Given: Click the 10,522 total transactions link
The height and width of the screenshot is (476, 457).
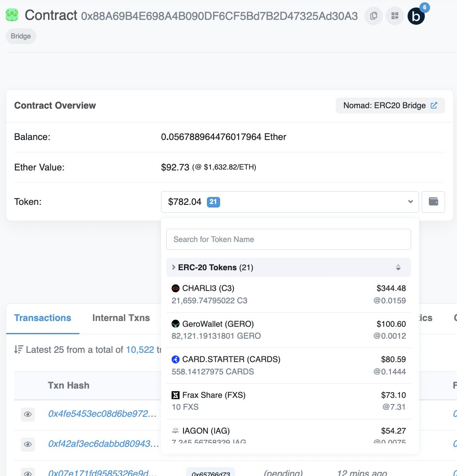Looking at the screenshot, I should (x=140, y=350).
